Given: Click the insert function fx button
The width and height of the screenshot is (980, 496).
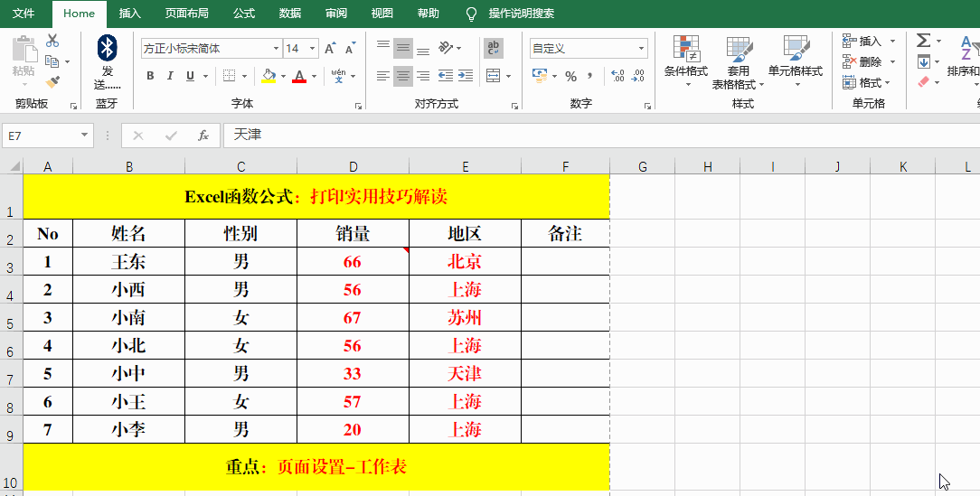Looking at the screenshot, I should [x=203, y=136].
